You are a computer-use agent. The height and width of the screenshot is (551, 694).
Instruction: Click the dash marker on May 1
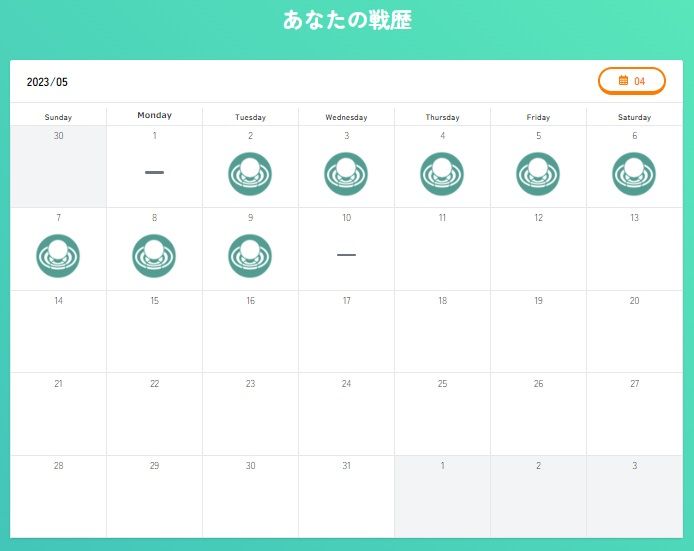pos(154,173)
